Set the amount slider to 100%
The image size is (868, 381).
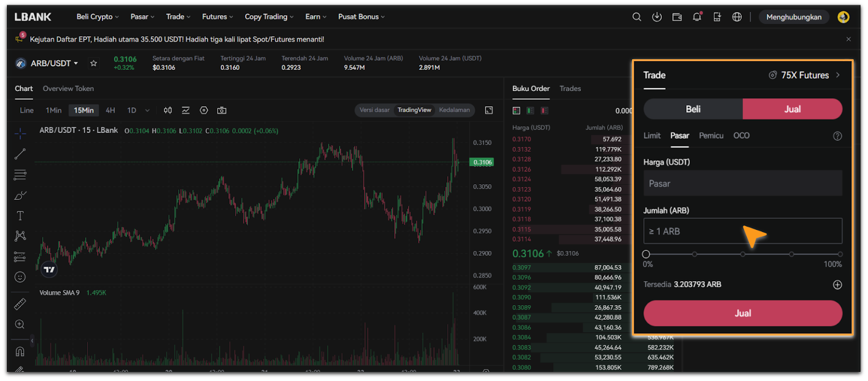coord(840,254)
